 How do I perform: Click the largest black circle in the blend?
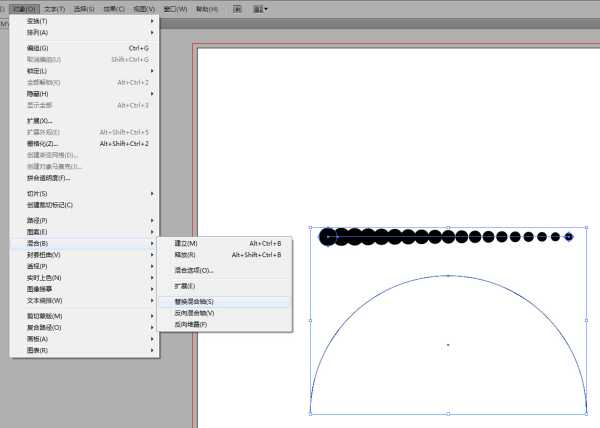328,237
